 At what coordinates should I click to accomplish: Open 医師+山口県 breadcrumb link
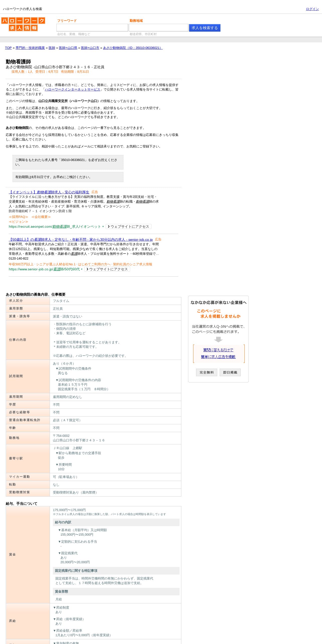click(68, 48)
